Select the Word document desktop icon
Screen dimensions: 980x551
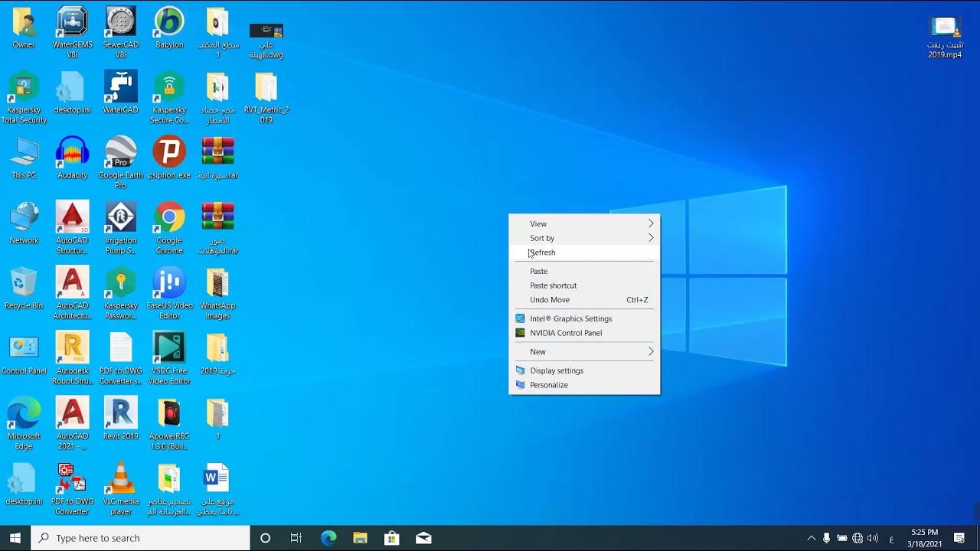pos(217,489)
